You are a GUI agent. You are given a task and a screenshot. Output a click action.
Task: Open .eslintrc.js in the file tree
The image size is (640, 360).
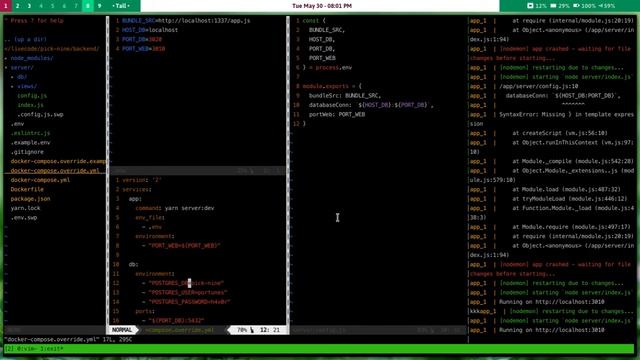(x=30, y=133)
